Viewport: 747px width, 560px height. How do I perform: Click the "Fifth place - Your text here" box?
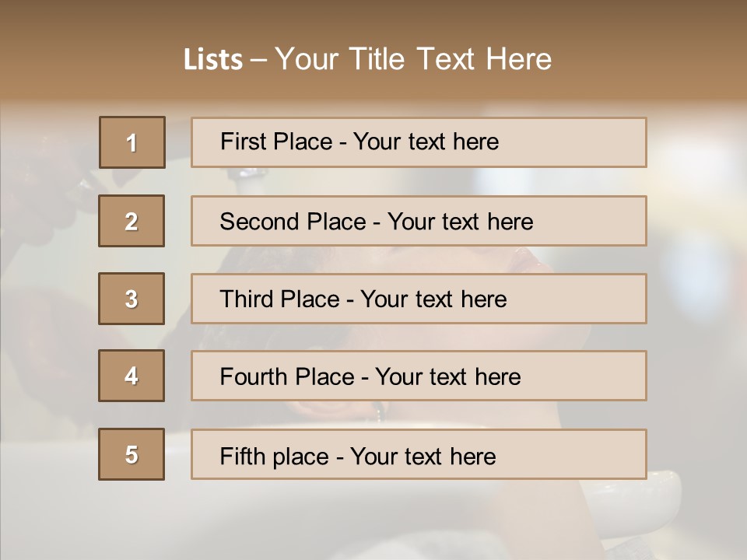(x=419, y=454)
